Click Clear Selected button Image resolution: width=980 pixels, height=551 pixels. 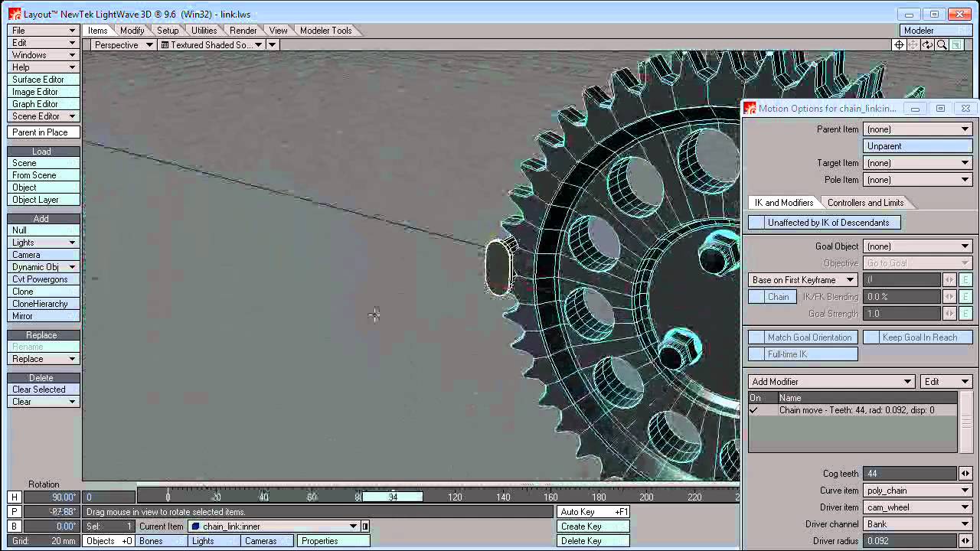(x=44, y=390)
